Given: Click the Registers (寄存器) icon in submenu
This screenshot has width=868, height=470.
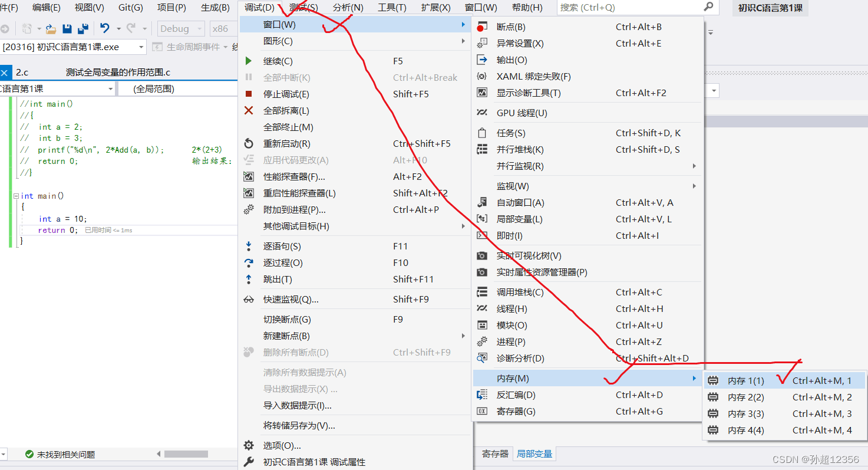Looking at the screenshot, I should pyautogui.click(x=482, y=411).
